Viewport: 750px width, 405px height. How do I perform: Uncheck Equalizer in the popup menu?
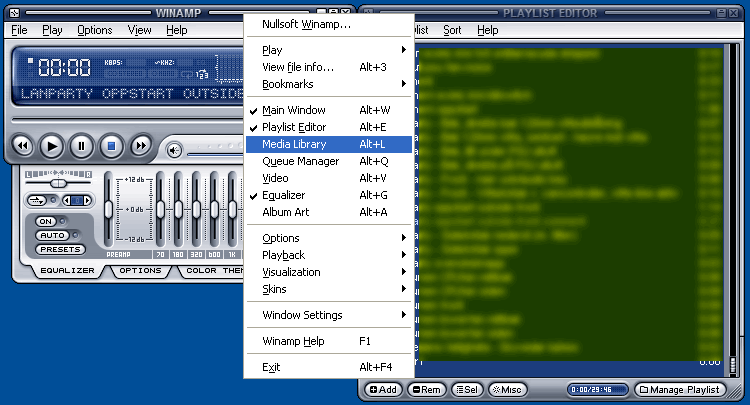(329, 195)
